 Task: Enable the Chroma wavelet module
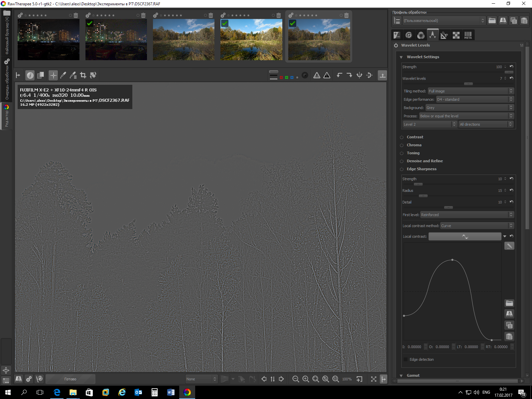402,145
